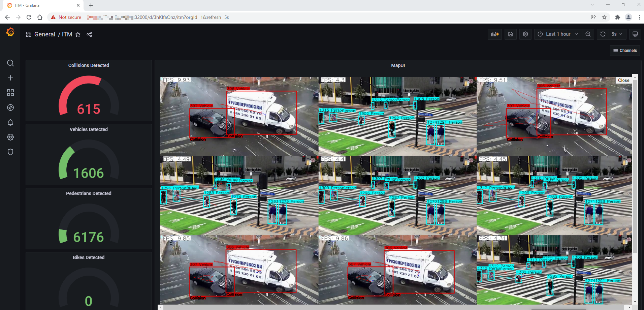
Task: Change the 5s auto-refresh interval
Action: pyautogui.click(x=616, y=34)
